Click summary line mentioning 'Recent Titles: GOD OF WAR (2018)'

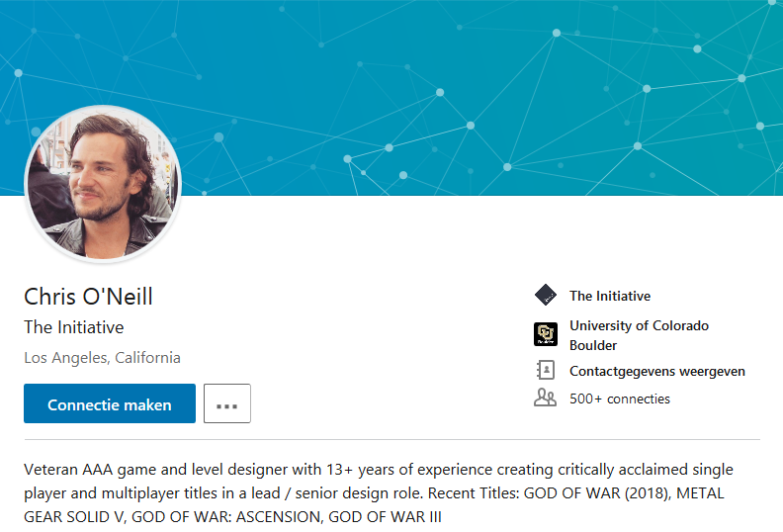pyautogui.click(x=374, y=493)
